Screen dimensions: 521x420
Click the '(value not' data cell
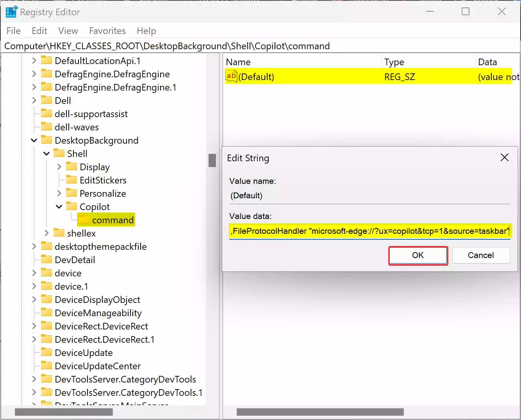pyautogui.click(x=499, y=77)
